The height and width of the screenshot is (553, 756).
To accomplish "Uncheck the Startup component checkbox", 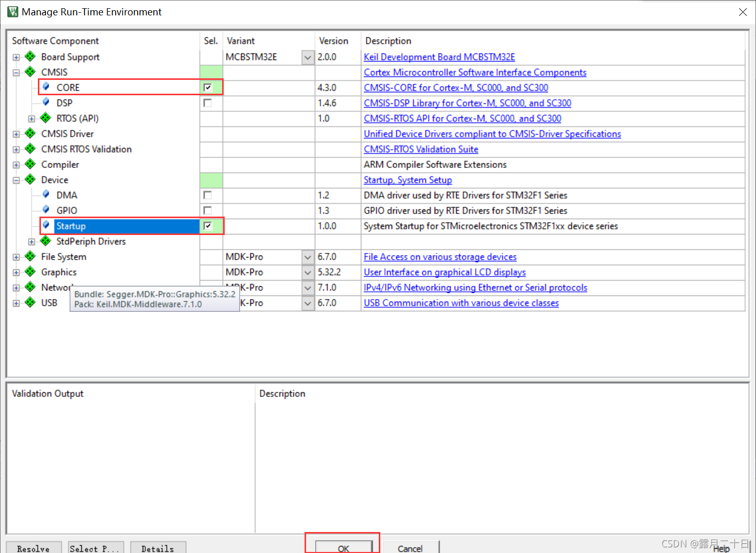I will pyautogui.click(x=207, y=226).
